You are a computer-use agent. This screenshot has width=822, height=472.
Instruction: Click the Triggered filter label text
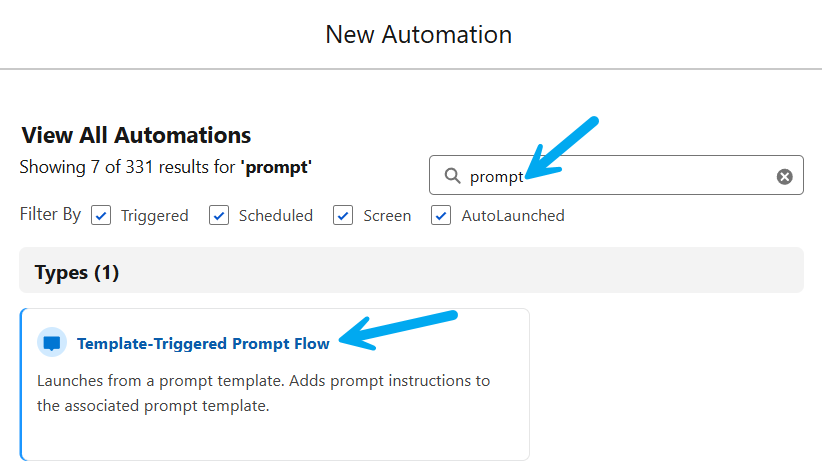tap(154, 215)
